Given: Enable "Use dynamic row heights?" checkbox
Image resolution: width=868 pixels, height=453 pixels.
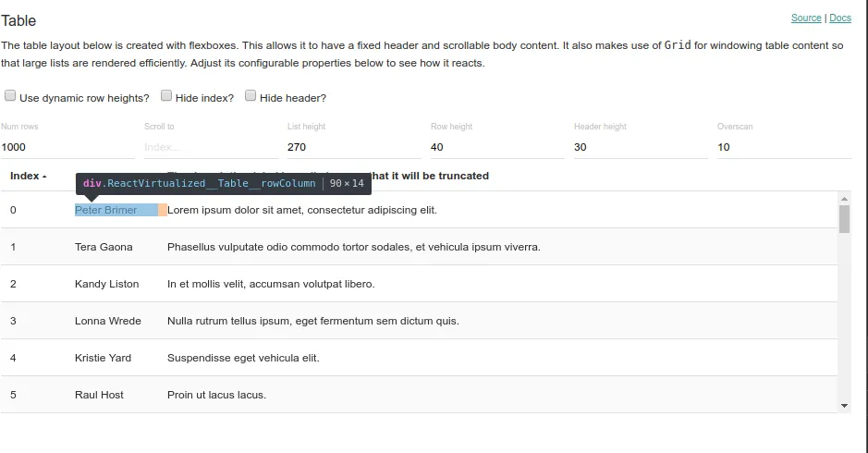Looking at the screenshot, I should coord(10,96).
